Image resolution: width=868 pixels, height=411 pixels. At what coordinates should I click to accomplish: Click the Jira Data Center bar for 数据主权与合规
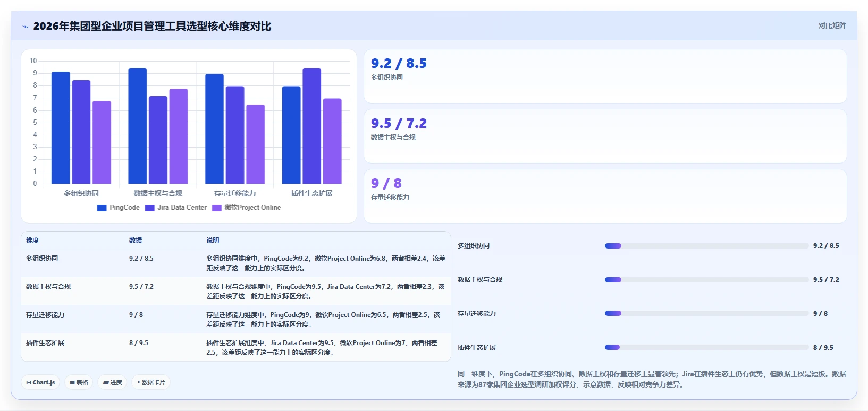tap(158, 140)
